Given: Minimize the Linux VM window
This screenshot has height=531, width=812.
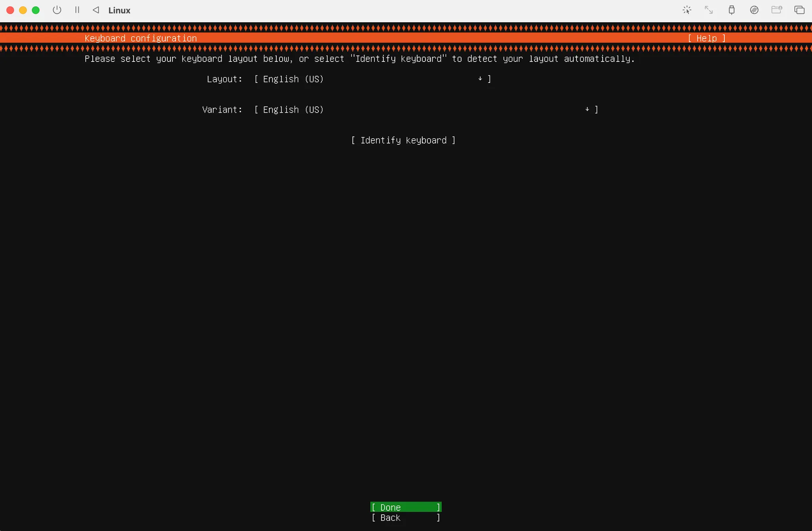Looking at the screenshot, I should click(x=23, y=10).
